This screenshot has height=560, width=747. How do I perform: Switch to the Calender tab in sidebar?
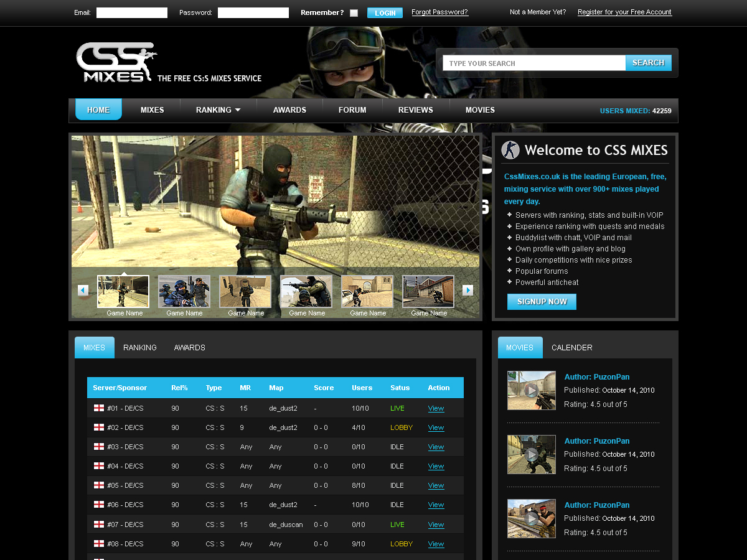[572, 348]
